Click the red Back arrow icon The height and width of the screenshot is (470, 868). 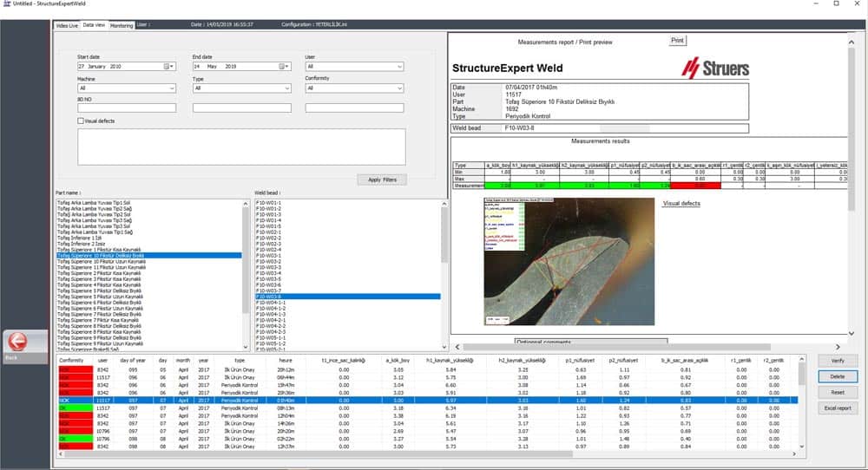tap(17, 342)
